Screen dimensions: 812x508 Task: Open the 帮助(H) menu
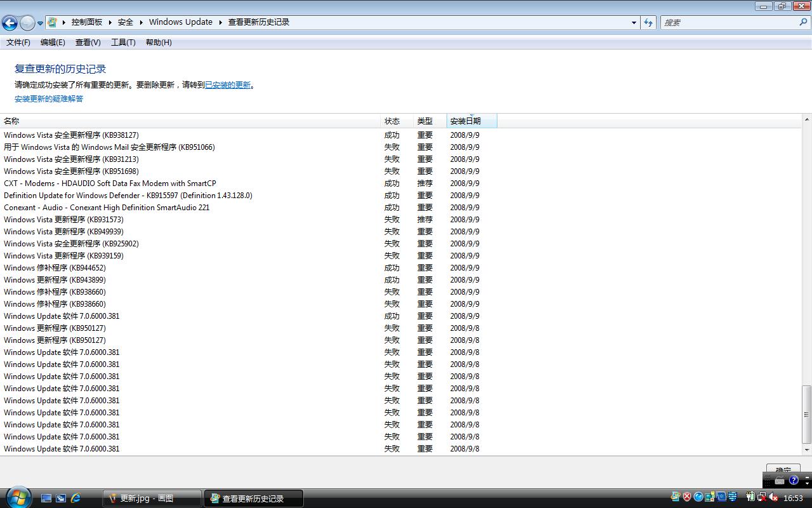[x=159, y=43]
